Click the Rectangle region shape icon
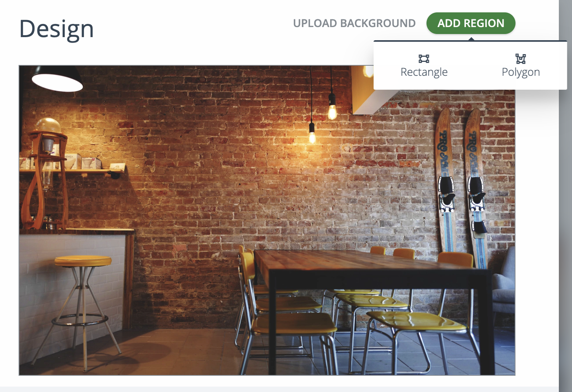Viewport: 572px width, 392px height. tap(424, 59)
